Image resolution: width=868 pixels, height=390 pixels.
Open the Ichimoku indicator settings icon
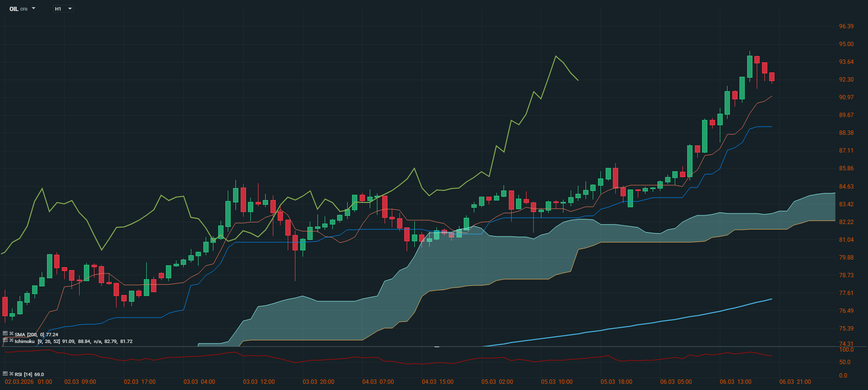pyautogui.click(x=5, y=340)
